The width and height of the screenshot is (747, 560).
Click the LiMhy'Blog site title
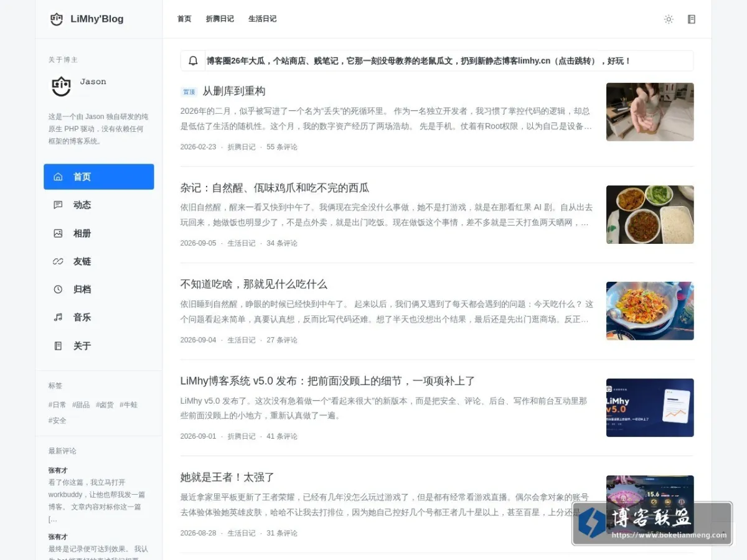(97, 19)
